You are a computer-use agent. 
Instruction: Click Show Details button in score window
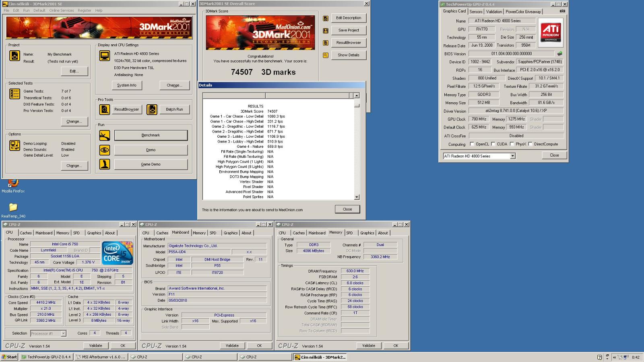click(x=349, y=55)
